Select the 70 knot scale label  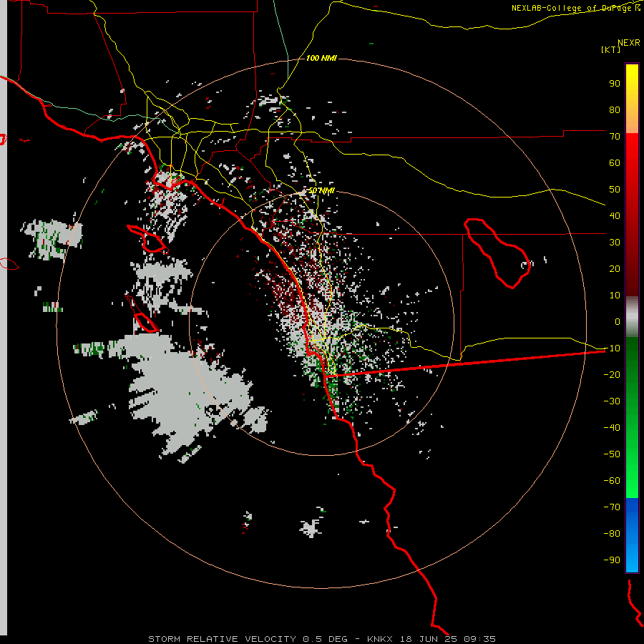[x=615, y=137]
